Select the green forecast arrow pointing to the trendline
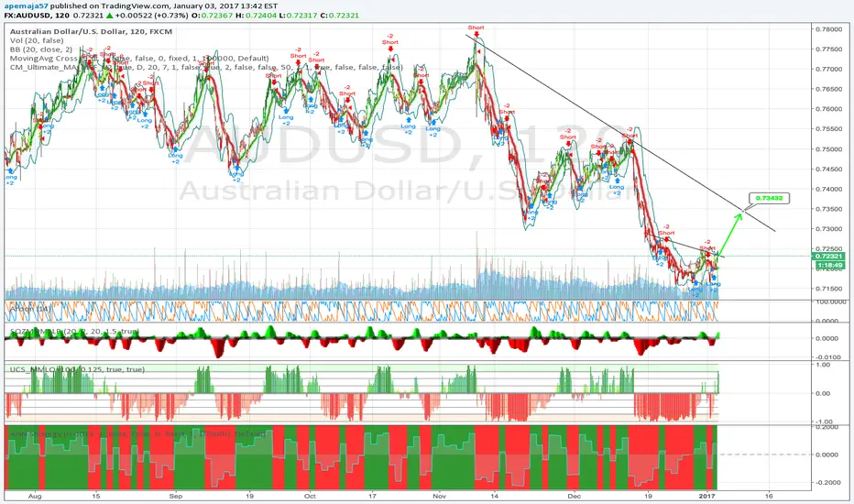The height and width of the screenshot is (504, 854). point(729,235)
